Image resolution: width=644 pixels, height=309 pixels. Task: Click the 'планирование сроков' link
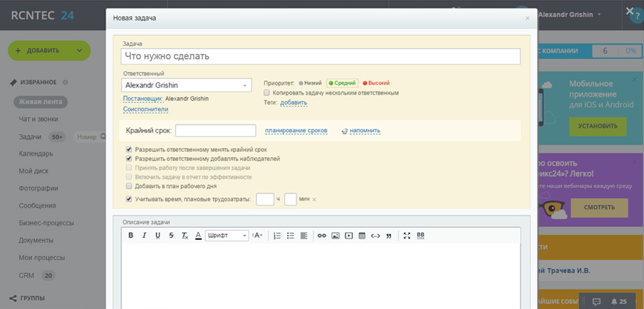296,131
